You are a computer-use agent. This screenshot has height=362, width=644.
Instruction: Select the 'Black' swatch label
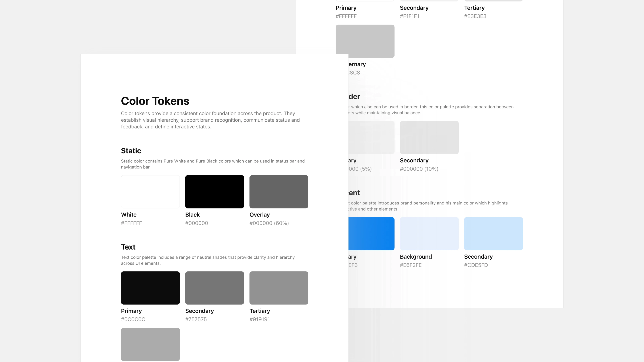[193, 215]
